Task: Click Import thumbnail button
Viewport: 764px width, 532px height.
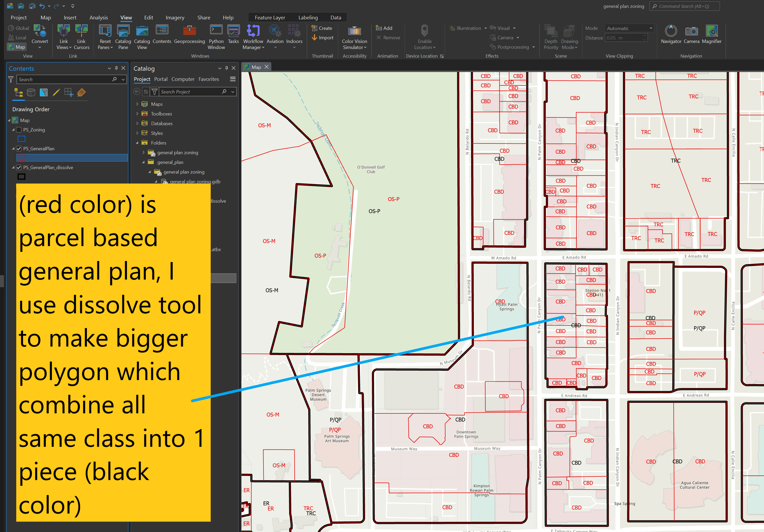Action: (x=322, y=38)
